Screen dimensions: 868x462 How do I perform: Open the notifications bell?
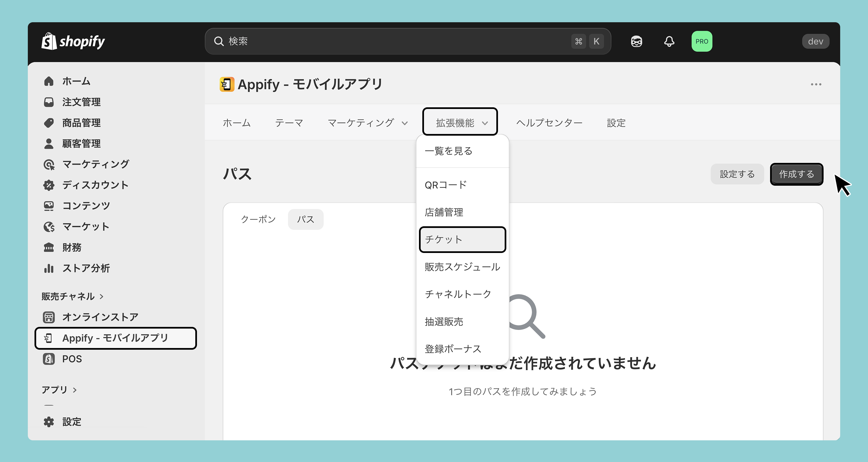coord(669,41)
